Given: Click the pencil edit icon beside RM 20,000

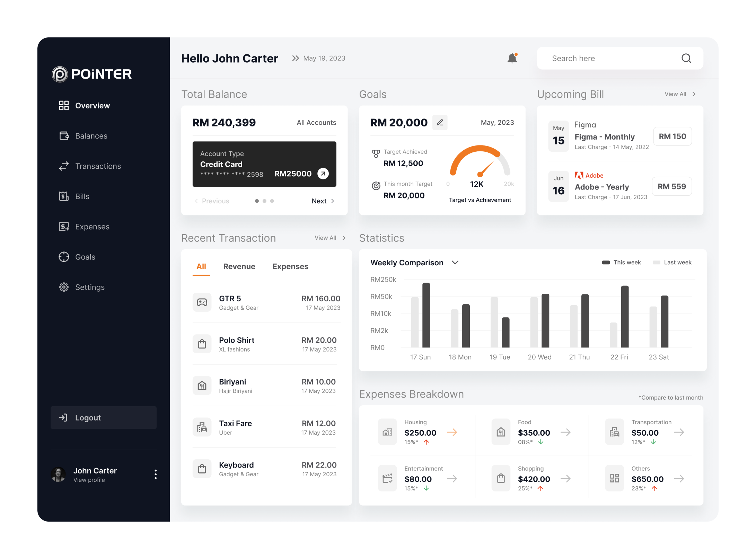Looking at the screenshot, I should (x=440, y=123).
